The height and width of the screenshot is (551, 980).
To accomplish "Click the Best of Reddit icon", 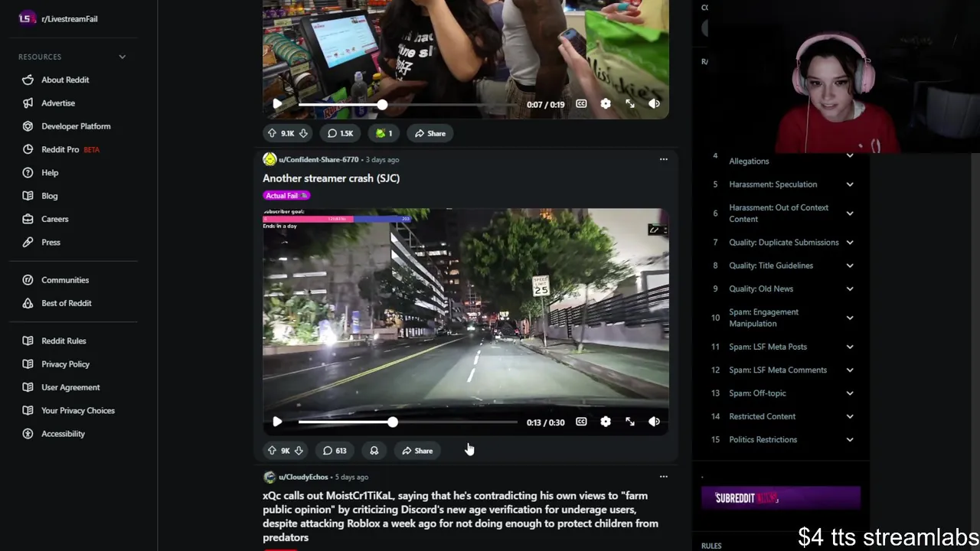I will [x=28, y=303].
